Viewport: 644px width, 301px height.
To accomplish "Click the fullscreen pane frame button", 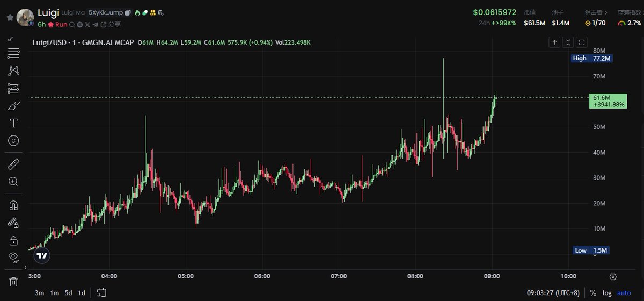I will (582, 42).
